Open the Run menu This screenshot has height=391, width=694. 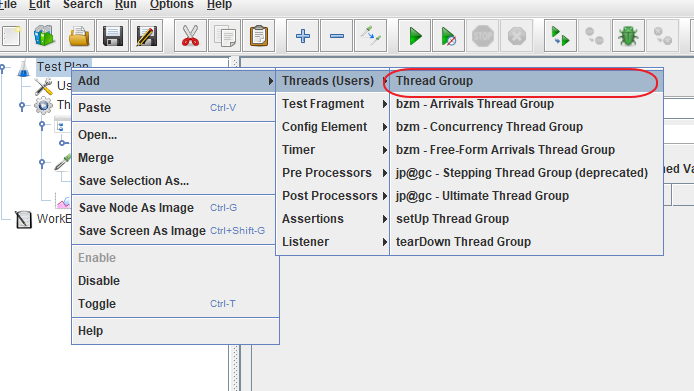[126, 5]
